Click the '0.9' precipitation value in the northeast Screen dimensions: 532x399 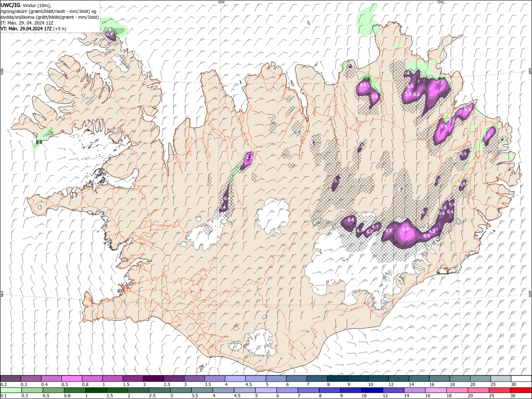(468, 110)
